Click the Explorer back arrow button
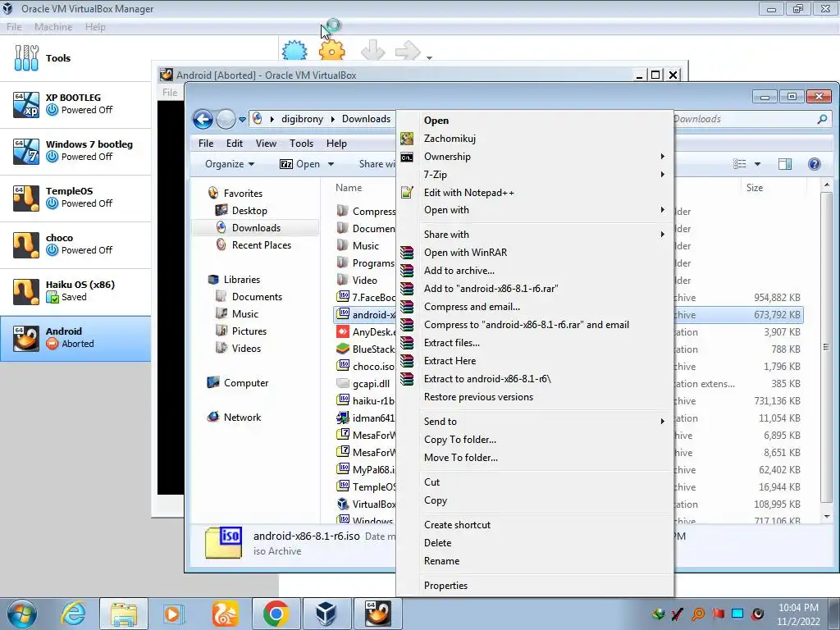Viewport: 840px width, 630px height. tap(203, 119)
